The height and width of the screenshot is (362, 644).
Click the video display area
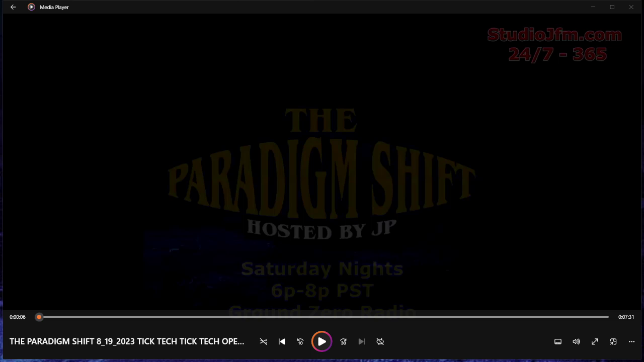click(x=322, y=161)
